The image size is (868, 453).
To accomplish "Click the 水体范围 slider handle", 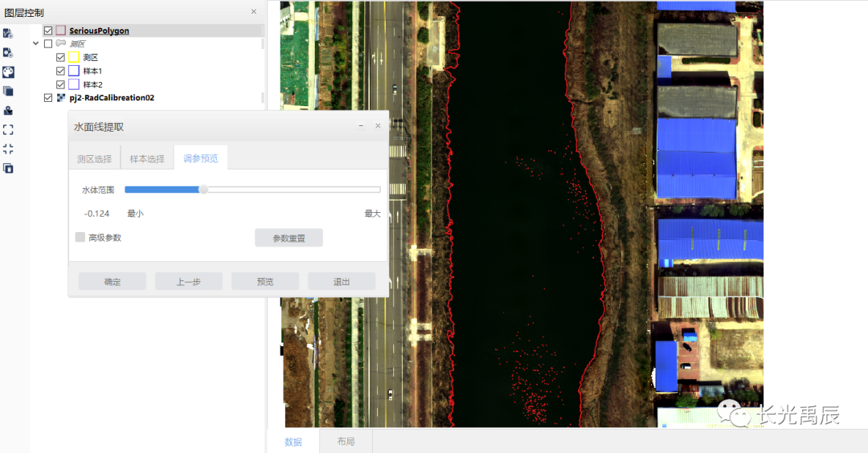I will coord(203,190).
